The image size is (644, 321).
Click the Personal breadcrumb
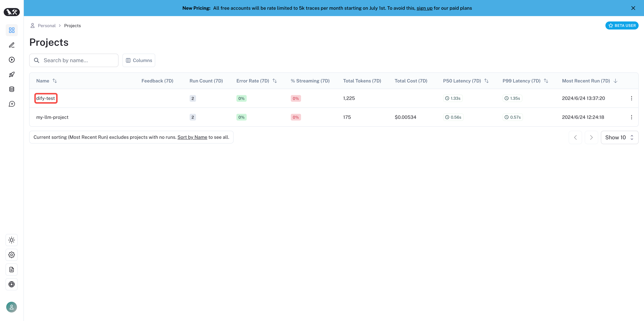coord(46,26)
